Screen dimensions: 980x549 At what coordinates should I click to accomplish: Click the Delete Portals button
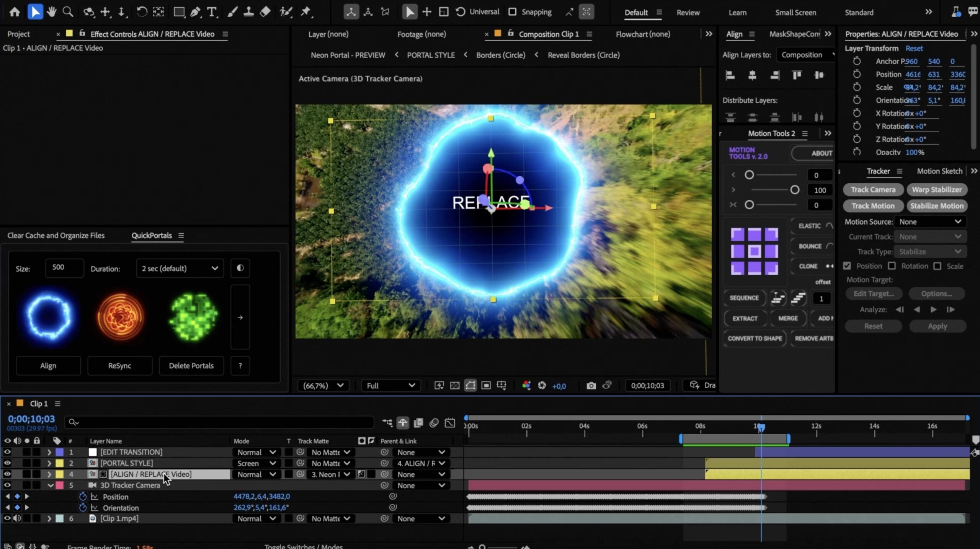[x=191, y=365]
